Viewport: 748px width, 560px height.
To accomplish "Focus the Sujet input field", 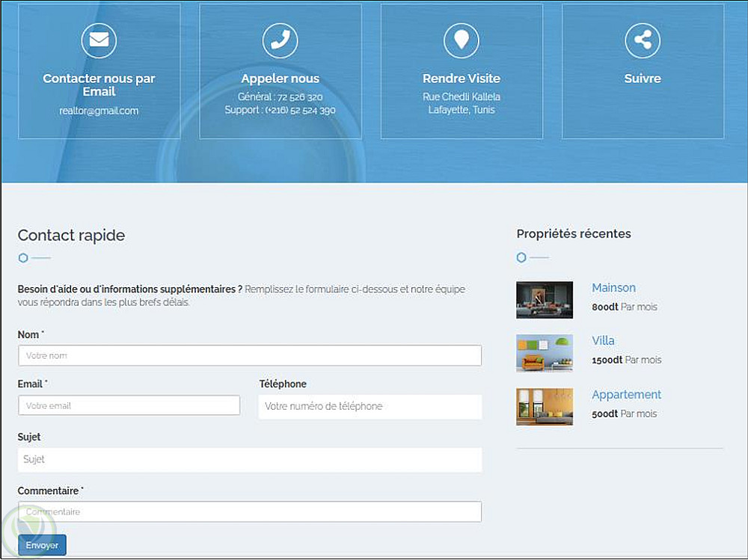I will point(250,459).
